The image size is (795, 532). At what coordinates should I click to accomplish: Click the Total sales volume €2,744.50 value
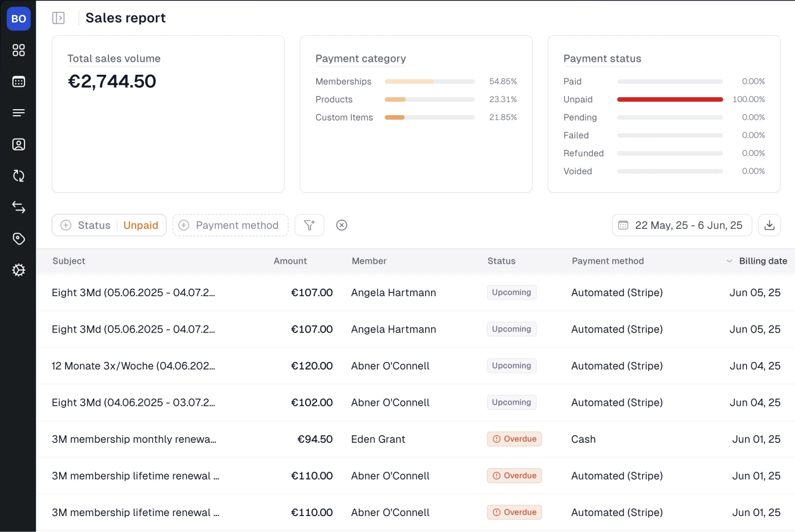pyautogui.click(x=112, y=81)
